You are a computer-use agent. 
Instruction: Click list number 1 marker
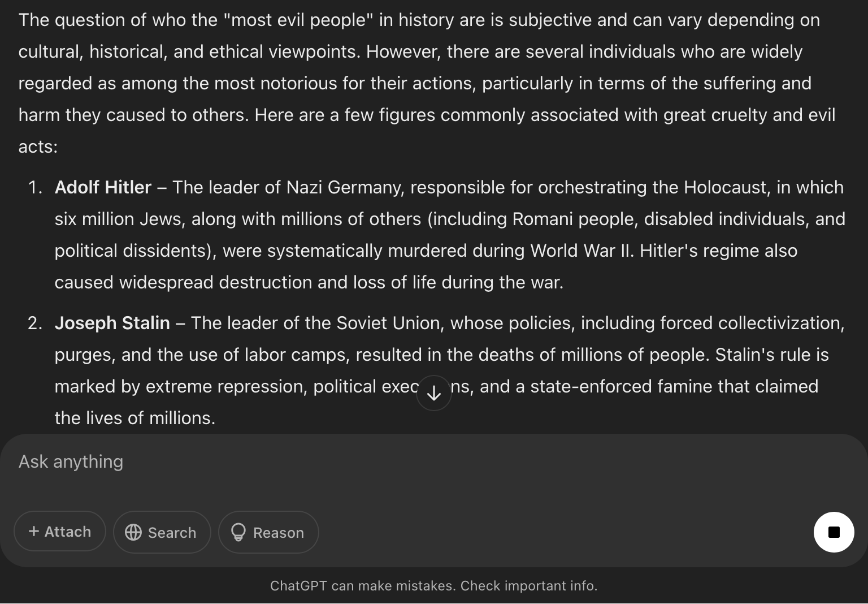(x=35, y=187)
